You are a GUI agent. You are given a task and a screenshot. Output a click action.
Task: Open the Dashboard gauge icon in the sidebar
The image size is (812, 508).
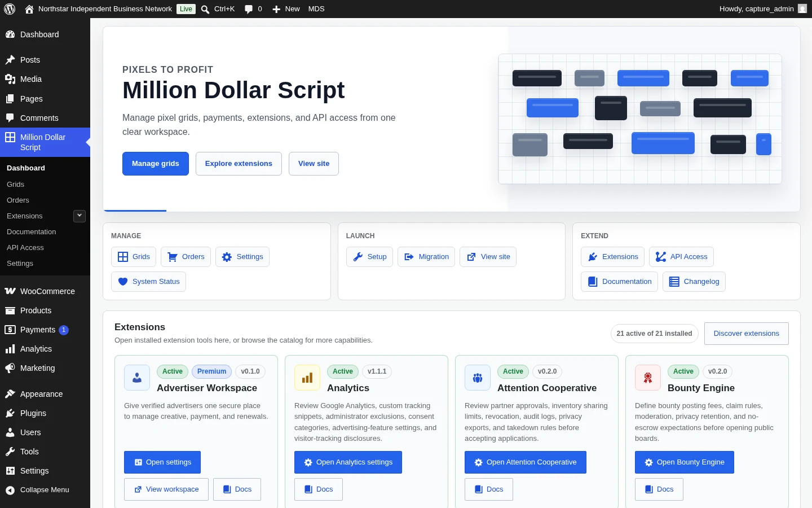point(10,34)
